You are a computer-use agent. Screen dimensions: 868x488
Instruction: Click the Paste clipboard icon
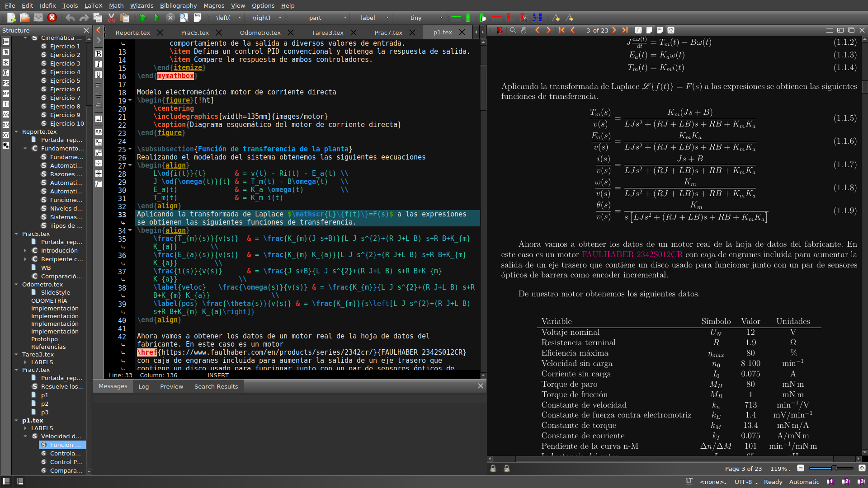coord(125,18)
